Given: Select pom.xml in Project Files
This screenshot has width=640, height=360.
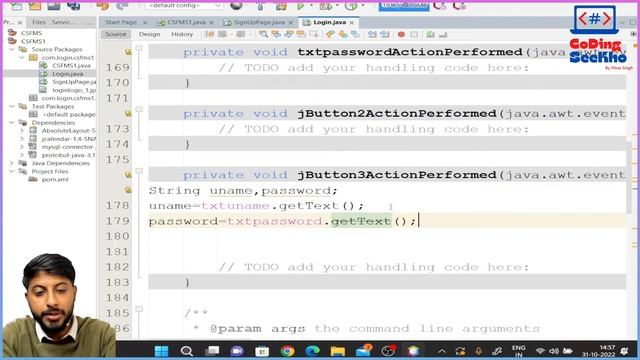Looking at the screenshot, I should pos(55,180).
